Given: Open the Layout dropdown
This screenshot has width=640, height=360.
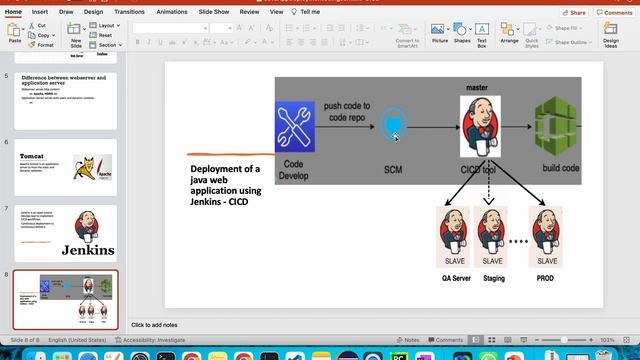Looking at the screenshot, I should [105, 25].
